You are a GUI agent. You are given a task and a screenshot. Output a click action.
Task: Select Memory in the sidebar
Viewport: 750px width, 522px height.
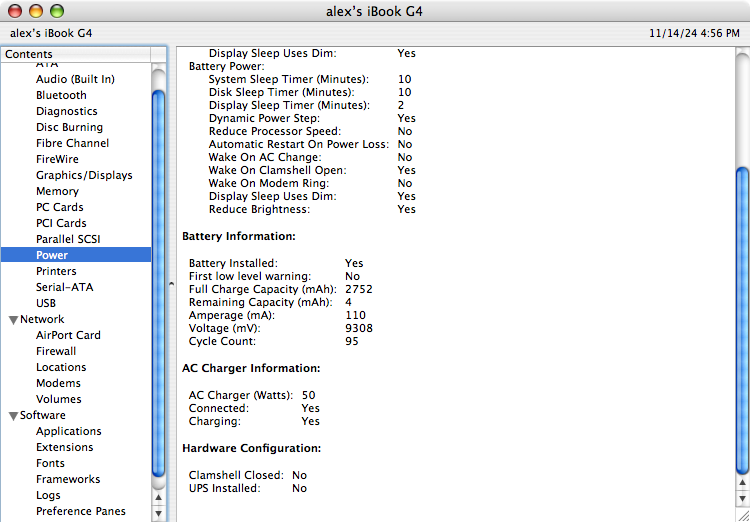57,191
